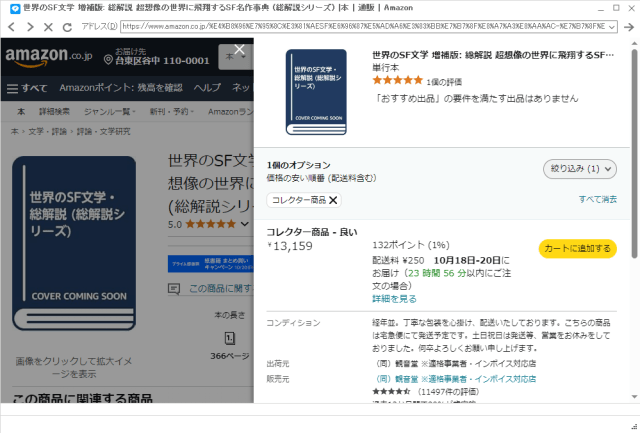Go back with the browser back arrow

click(x=11, y=27)
